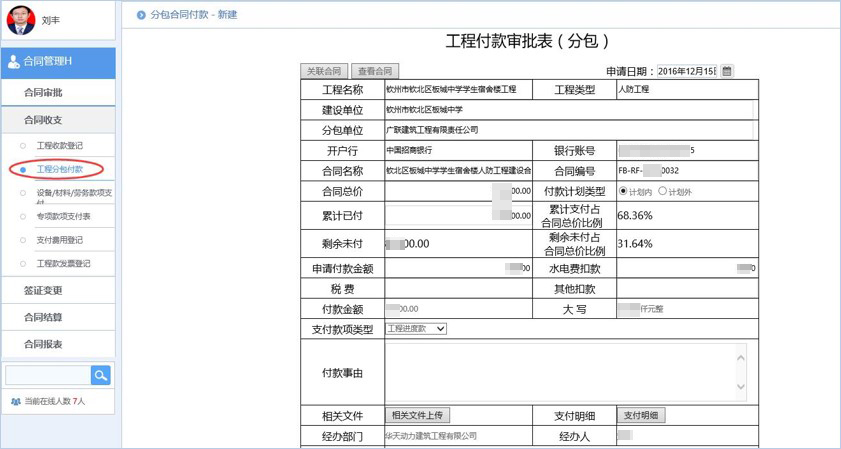Click the person icon beside 合同管理H

coord(13,62)
